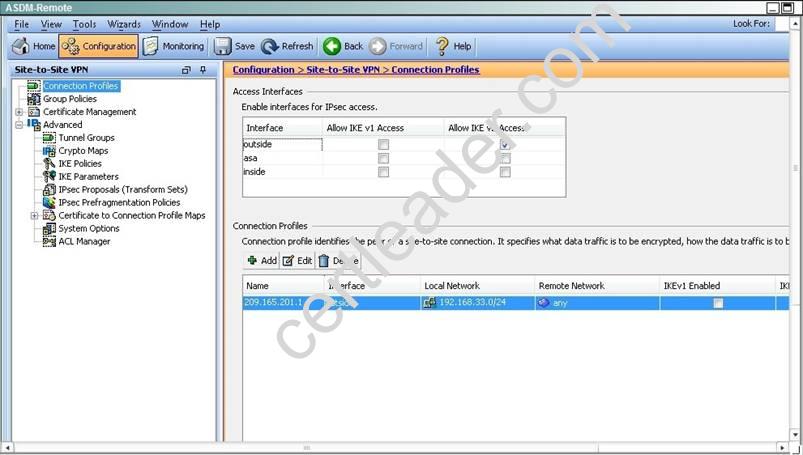Open Crypto Maps
The image size is (803, 455).
(x=83, y=151)
